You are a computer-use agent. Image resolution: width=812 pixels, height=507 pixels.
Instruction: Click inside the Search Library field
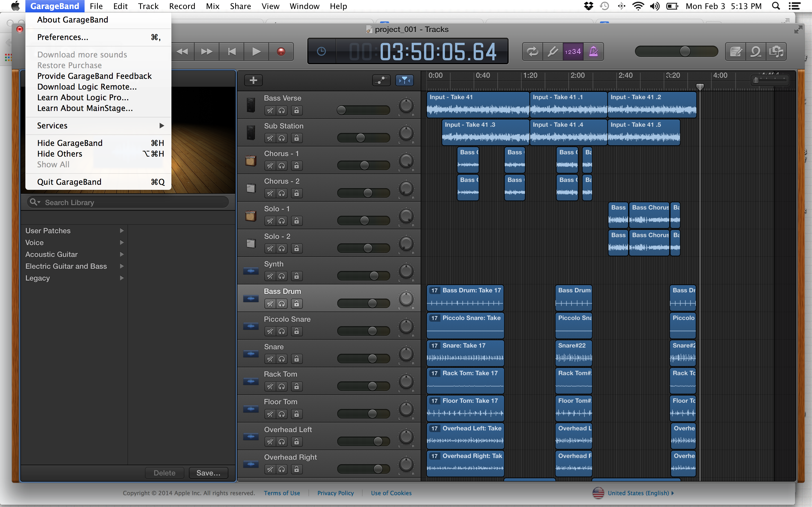[x=127, y=202]
